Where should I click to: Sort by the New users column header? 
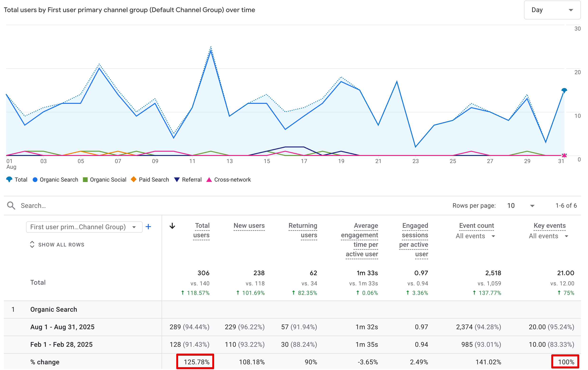pyautogui.click(x=249, y=226)
